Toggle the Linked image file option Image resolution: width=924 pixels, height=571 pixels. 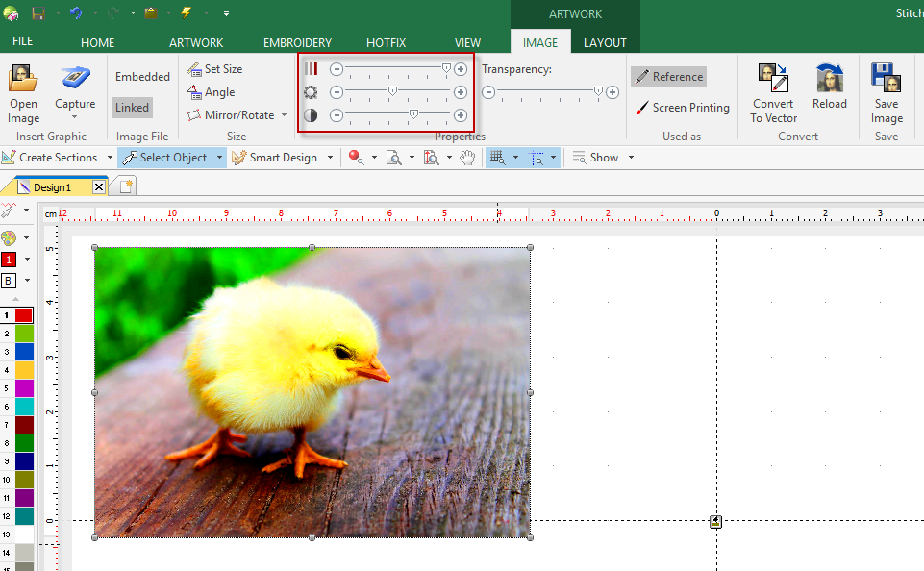coord(132,108)
